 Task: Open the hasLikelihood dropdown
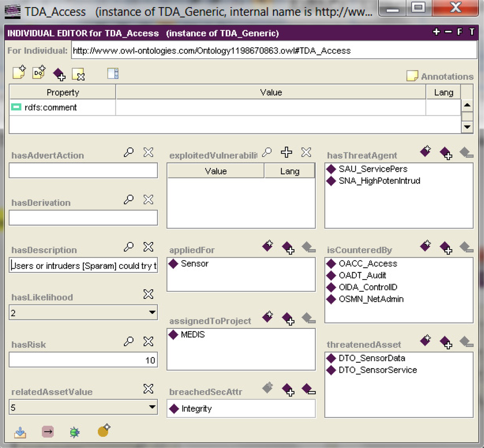[152, 312]
